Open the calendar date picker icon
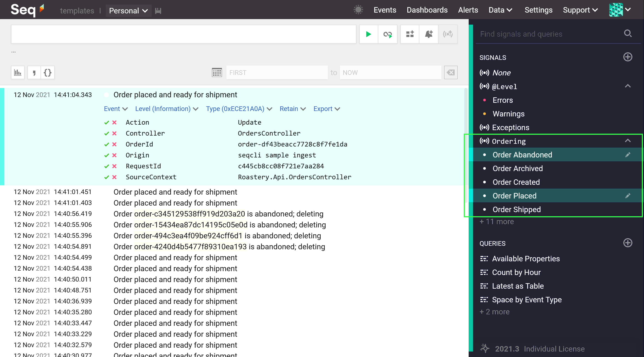 [x=217, y=72]
